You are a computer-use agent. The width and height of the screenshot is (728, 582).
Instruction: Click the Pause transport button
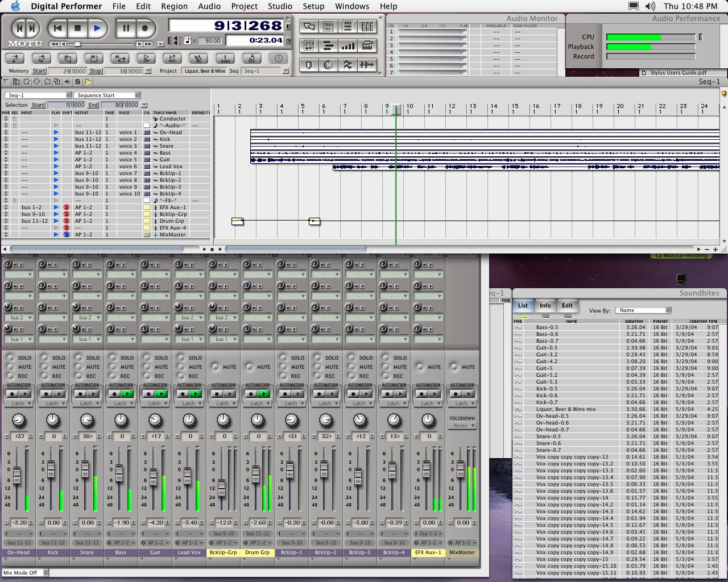coord(126,27)
